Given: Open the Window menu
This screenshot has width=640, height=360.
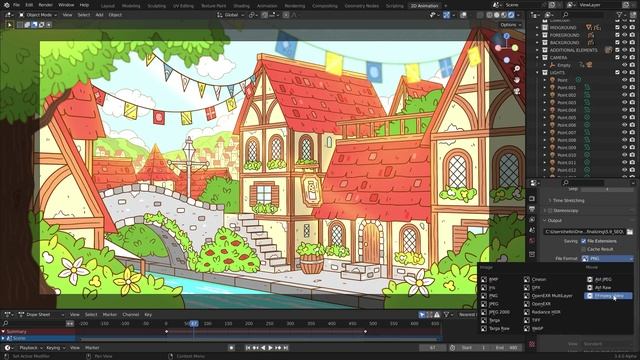Looking at the screenshot, I should (x=66, y=5).
